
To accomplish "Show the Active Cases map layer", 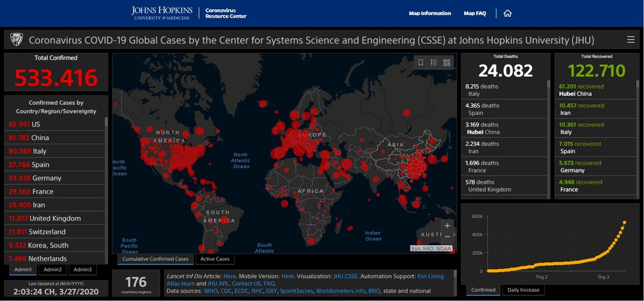I will pos(215,259).
